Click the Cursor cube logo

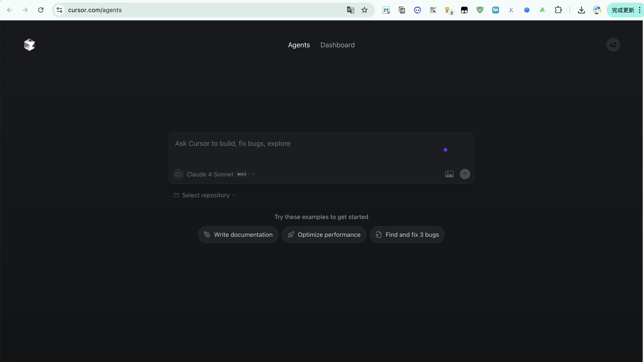[30, 45]
